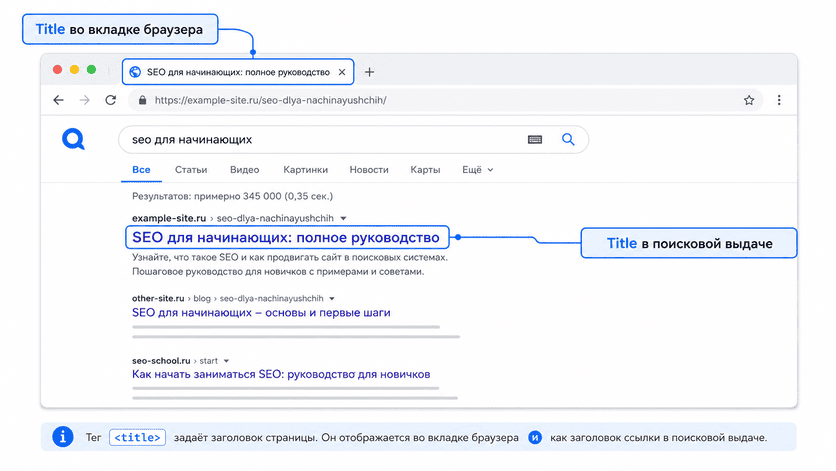Screen dimensions: 836x471
Task: Click the padlock icon in address bar
Action: (x=142, y=100)
